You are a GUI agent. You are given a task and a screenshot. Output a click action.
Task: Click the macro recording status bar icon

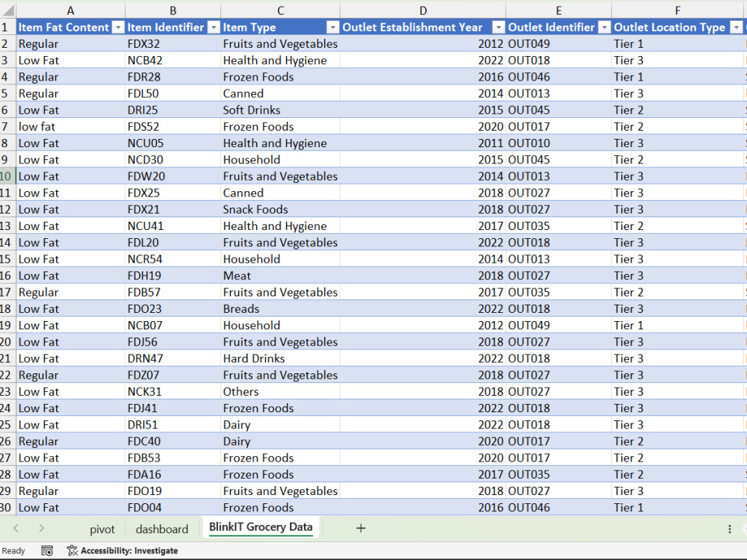46,551
